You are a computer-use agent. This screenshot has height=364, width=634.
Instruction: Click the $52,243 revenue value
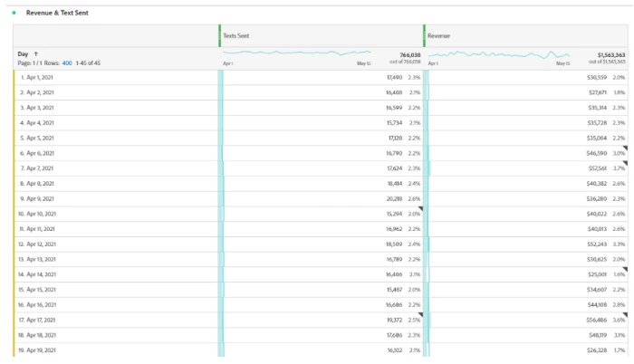[x=597, y=244]
